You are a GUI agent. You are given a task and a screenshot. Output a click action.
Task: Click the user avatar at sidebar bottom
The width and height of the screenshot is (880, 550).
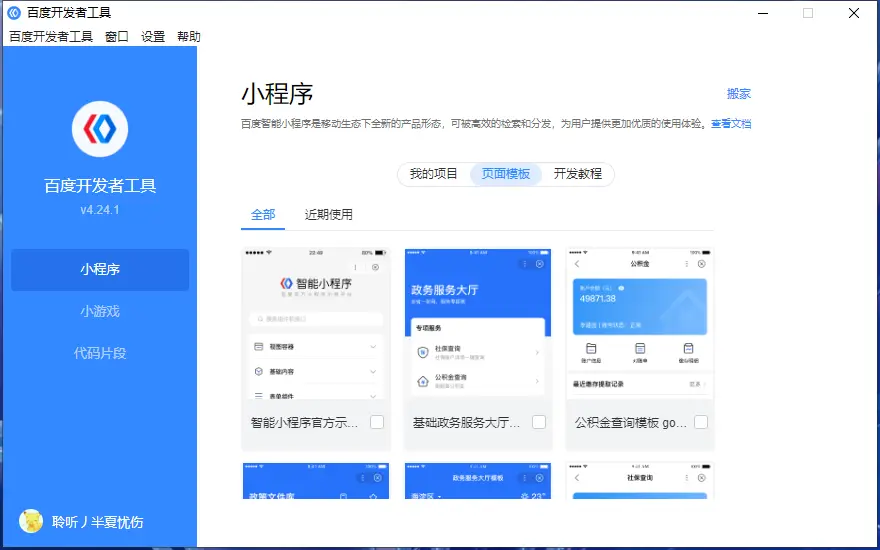[x=32, y=521]
